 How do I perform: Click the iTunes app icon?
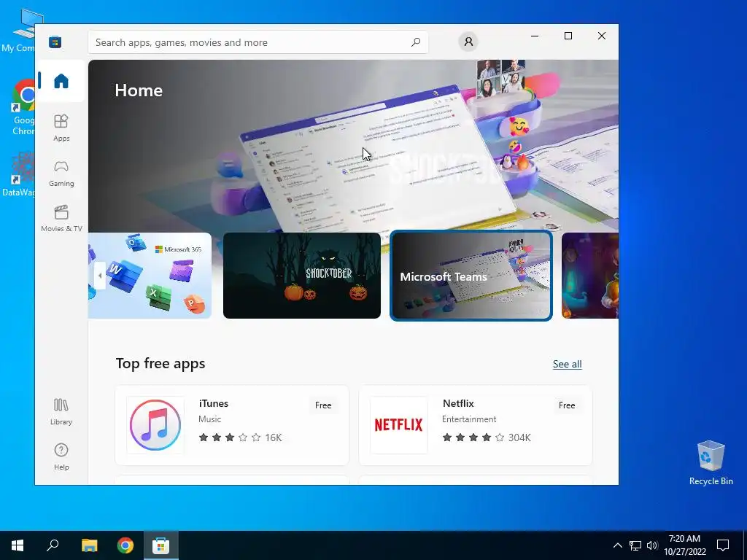tap(155, 425)
